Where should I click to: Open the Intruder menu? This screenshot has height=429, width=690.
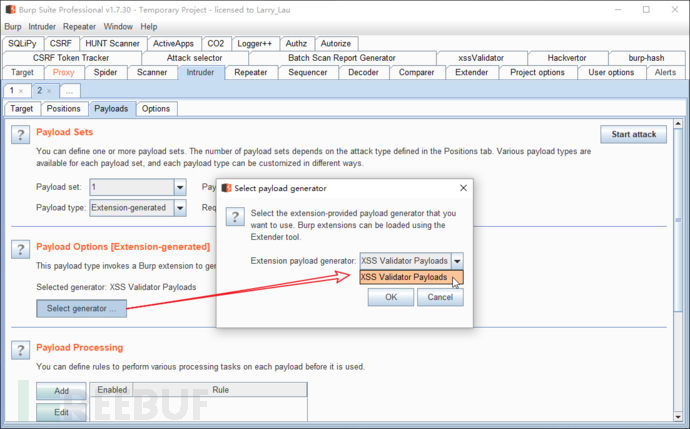tap(42, 26)
